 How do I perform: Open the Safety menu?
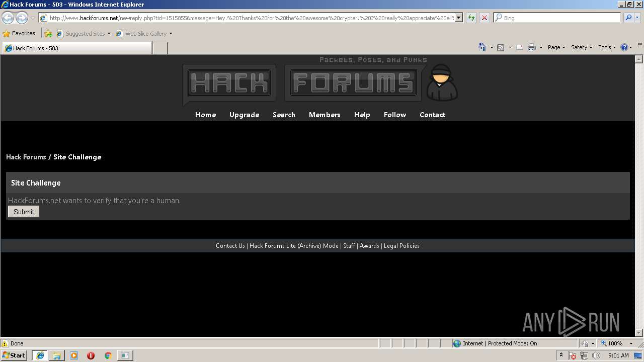click(x=582, y=47)
